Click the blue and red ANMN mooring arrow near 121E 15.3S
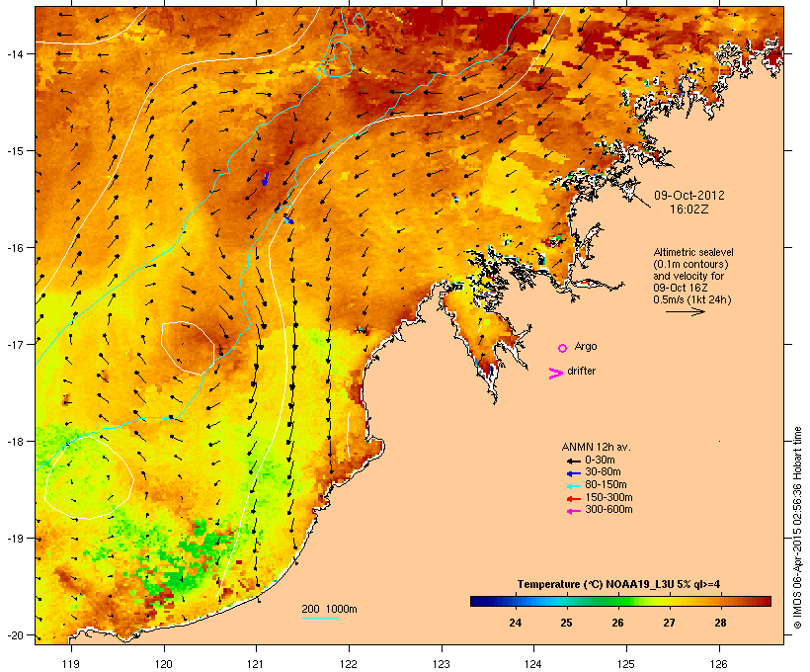Image resolution: width=810 pixels, height=672 pixels. tap(265, 177)
